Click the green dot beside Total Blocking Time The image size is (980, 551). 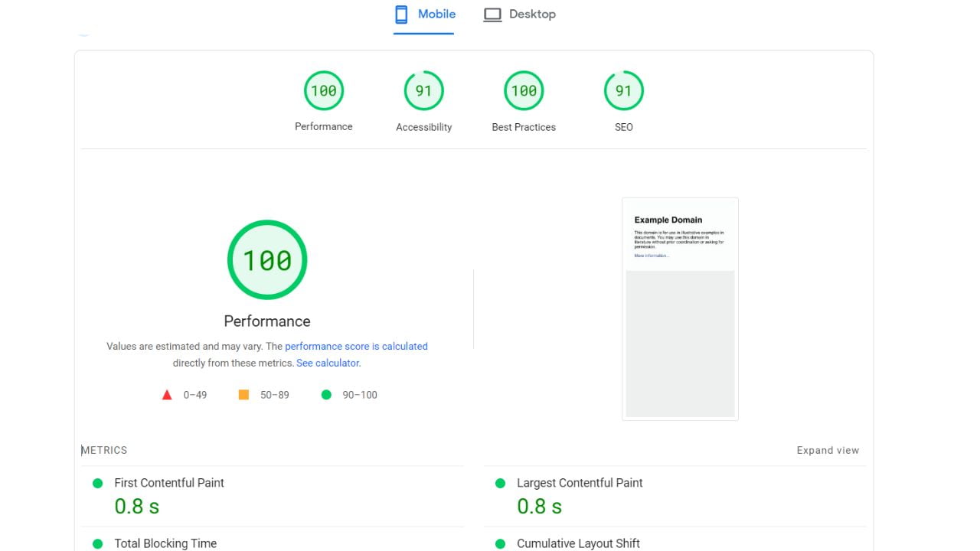tap(97, 543)
